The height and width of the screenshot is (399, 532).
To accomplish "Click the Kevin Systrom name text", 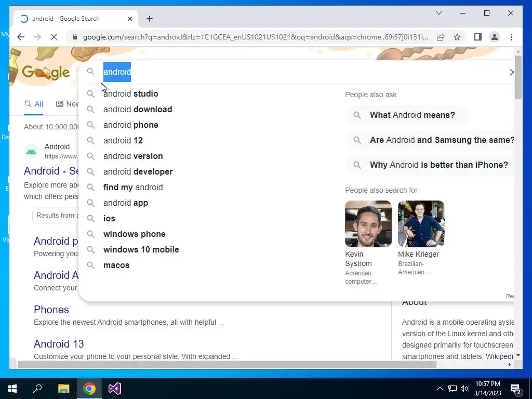I will [358, 259].
